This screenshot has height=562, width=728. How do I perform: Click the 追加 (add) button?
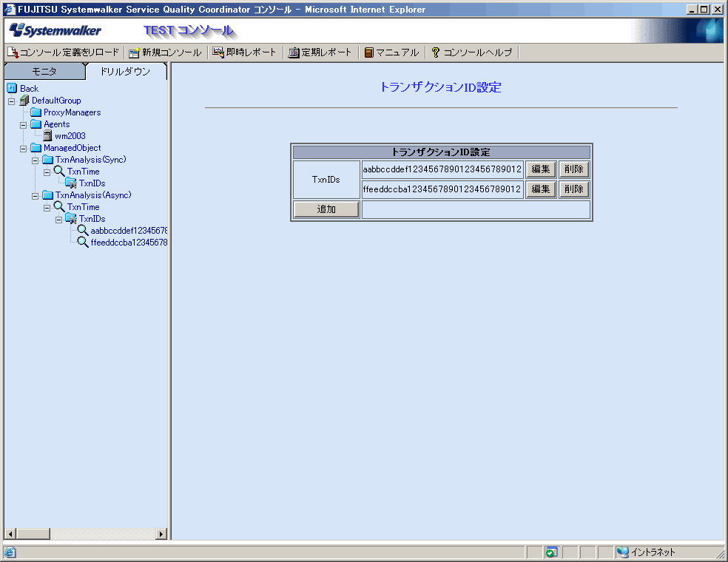326,209
